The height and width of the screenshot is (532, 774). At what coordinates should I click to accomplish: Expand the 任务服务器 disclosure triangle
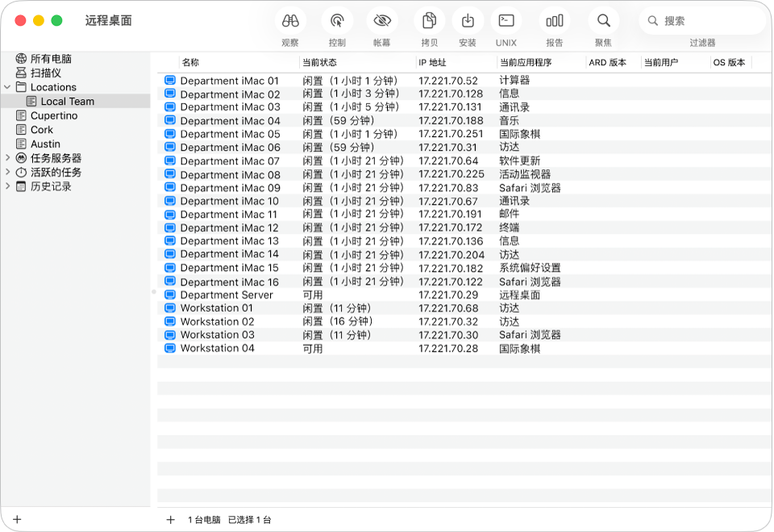coord(8,158)
